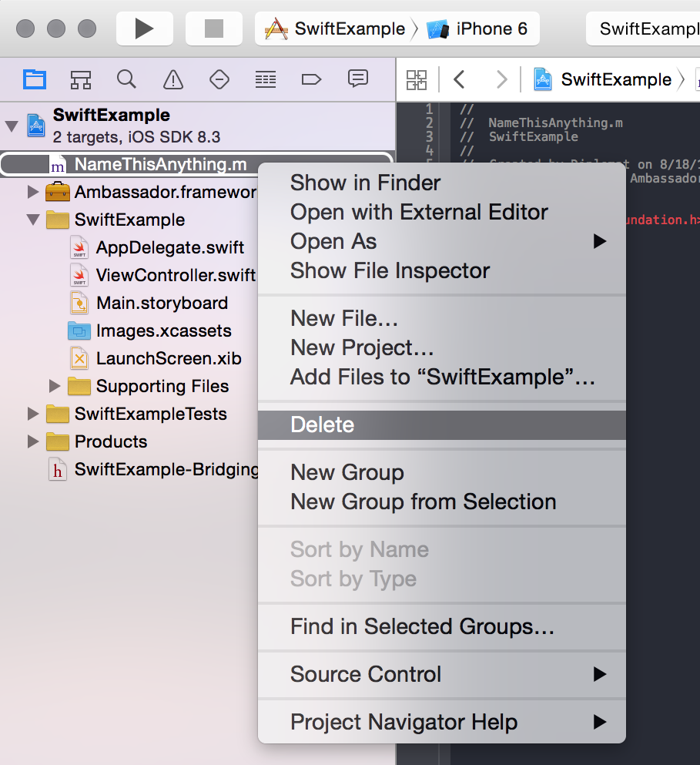Viewport: 700px width, 765px height.
Task: Click the ViewController.swift Swift file icon
Action: [x=79, y=275]
